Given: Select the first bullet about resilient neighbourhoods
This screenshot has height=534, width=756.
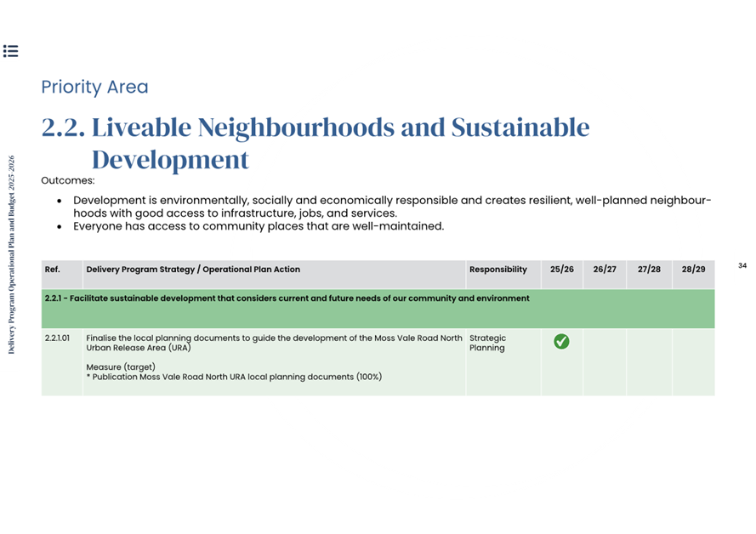Looking at the screenshot, I should coord(391,207).
